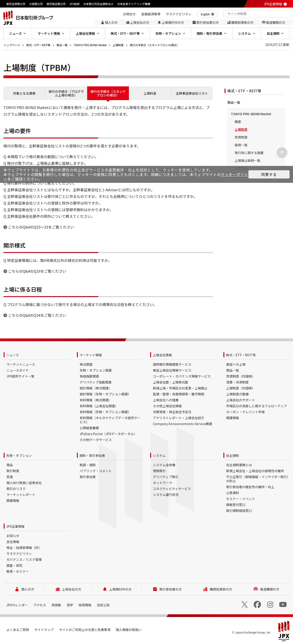
Task: Click the arrow icon in English button
Action: tap(213, 14)
